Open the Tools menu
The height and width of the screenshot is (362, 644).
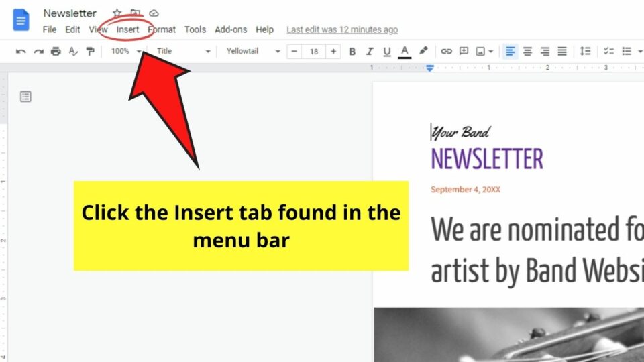coord(195,29)
